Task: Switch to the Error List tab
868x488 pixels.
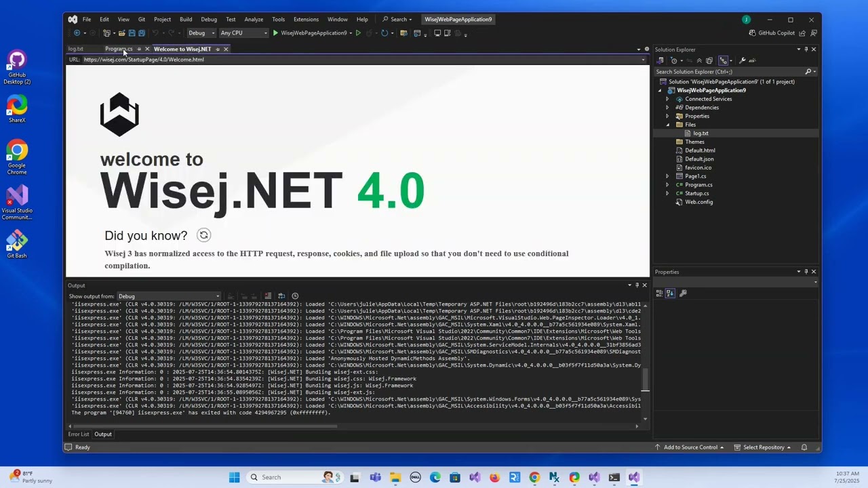Action: pos(79,434)
